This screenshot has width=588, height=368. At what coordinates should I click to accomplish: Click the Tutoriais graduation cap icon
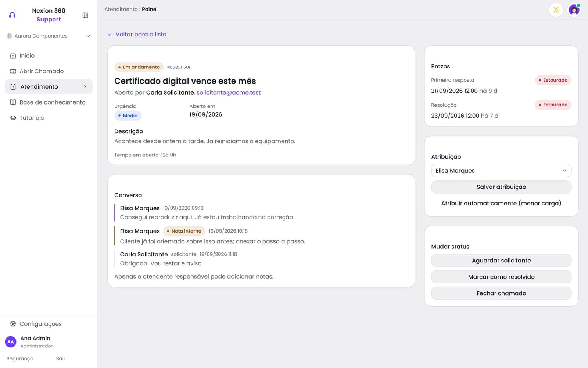coord(13,118)
